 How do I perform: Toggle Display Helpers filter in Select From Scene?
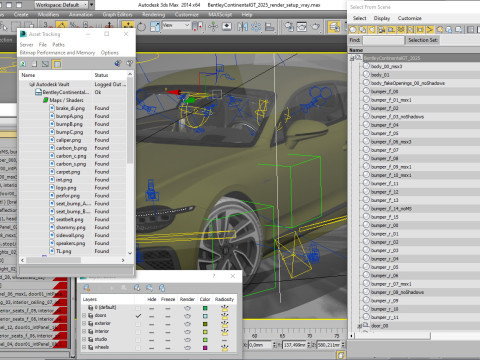point(391,30)
